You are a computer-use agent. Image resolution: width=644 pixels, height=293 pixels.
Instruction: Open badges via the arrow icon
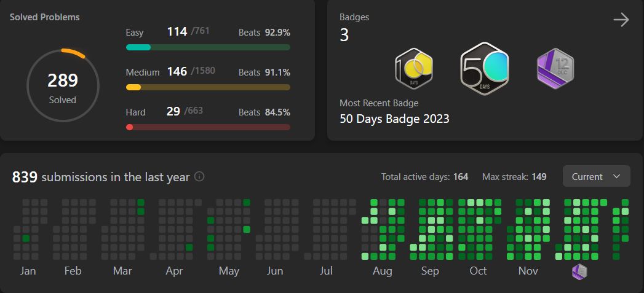click(621, 20)
